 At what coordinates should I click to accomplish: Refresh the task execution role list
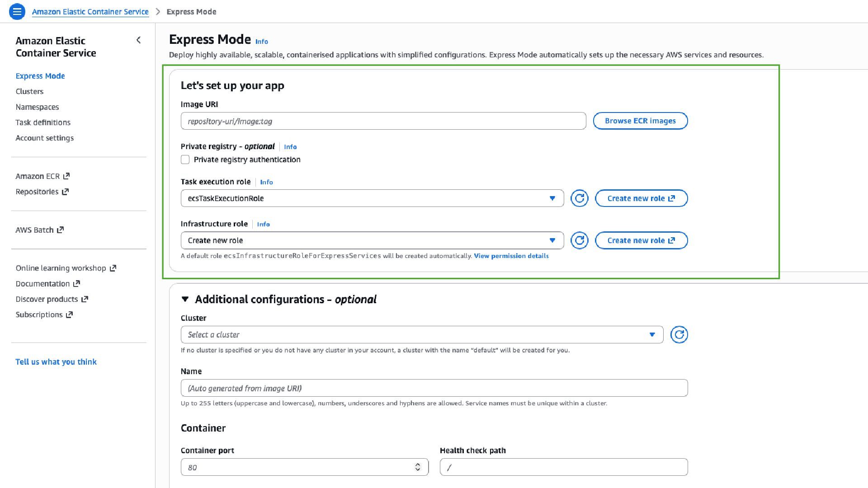(x=579, y=198)
